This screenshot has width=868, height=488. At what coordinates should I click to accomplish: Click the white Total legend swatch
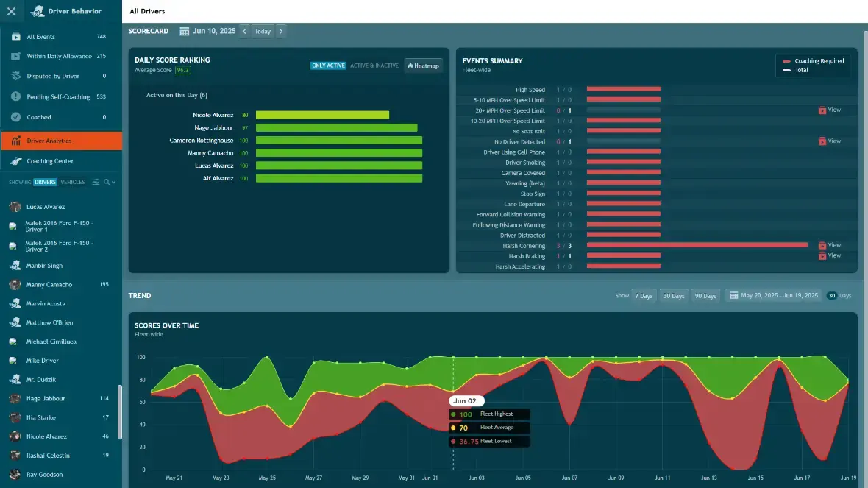(x=786, y=71)
